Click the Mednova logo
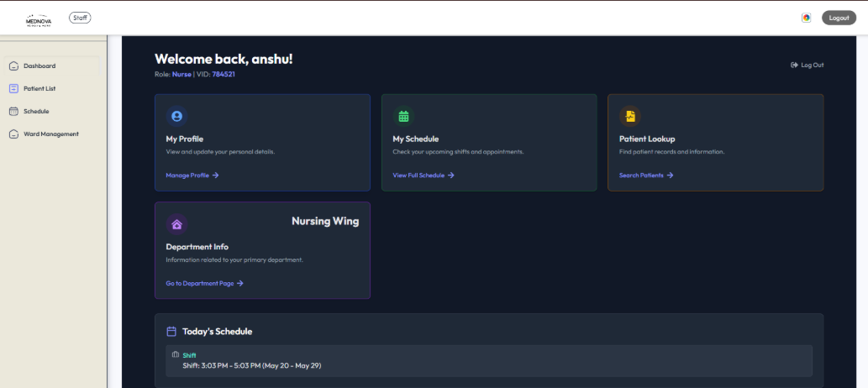Viewport: 868px width, 388px height. (x=39, y=20)
